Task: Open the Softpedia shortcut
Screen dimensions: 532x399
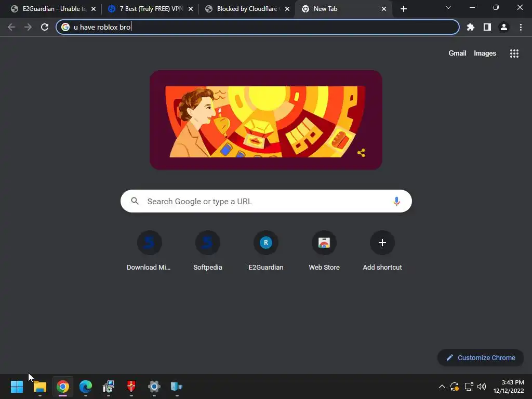Action: [x=208, y=251]
